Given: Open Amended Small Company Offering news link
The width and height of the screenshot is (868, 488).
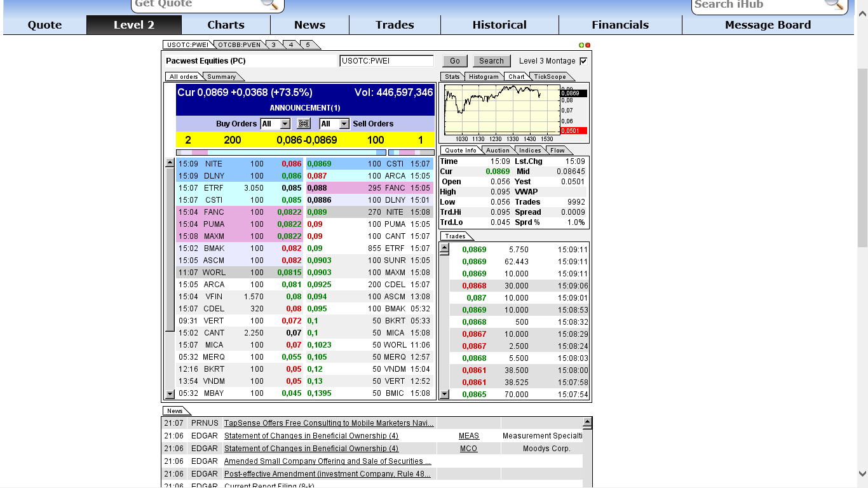Looking at the screenshot, I should point(327,461).
